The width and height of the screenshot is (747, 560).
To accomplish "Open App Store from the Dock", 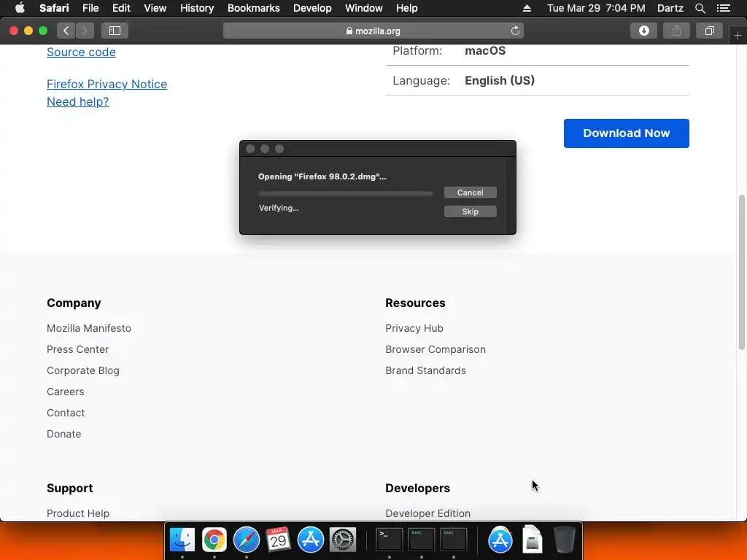I will 311,540.
